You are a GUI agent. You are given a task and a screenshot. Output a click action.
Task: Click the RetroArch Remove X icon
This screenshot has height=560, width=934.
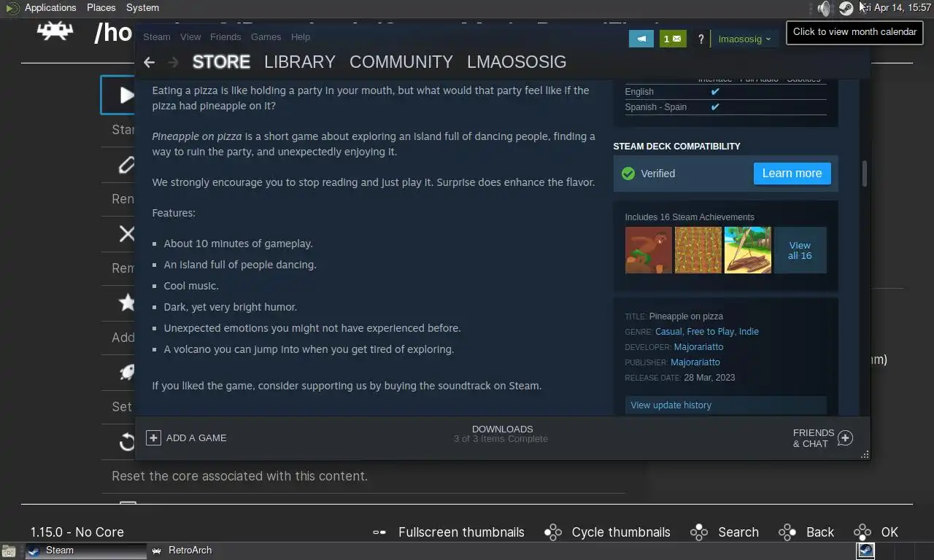(127, 233)
